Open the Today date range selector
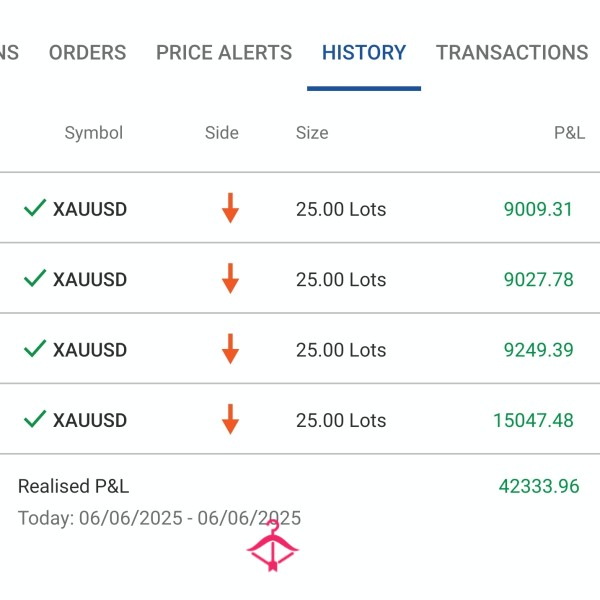 159,518
